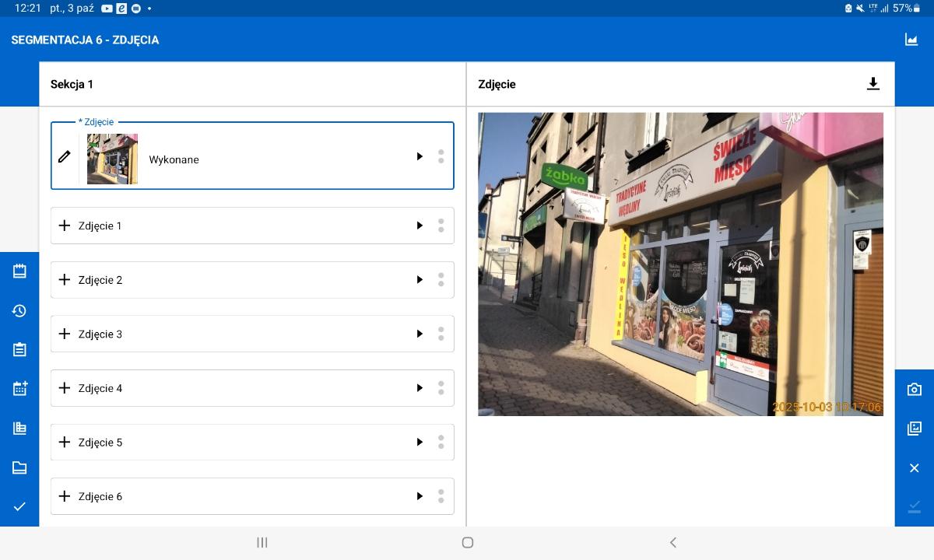Open the chart statistics icon in header
934x560 pixels.
pyautogui.click(x=911, y=40)
